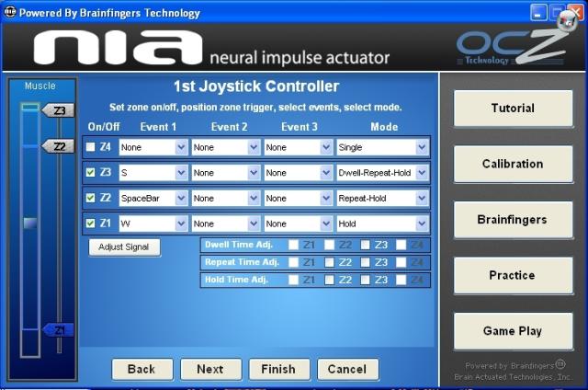Image resolution: width=588 pixels, height=390 pixels.
Task: Open Z4 Event 3 dropdown
Action: point(298,147)
